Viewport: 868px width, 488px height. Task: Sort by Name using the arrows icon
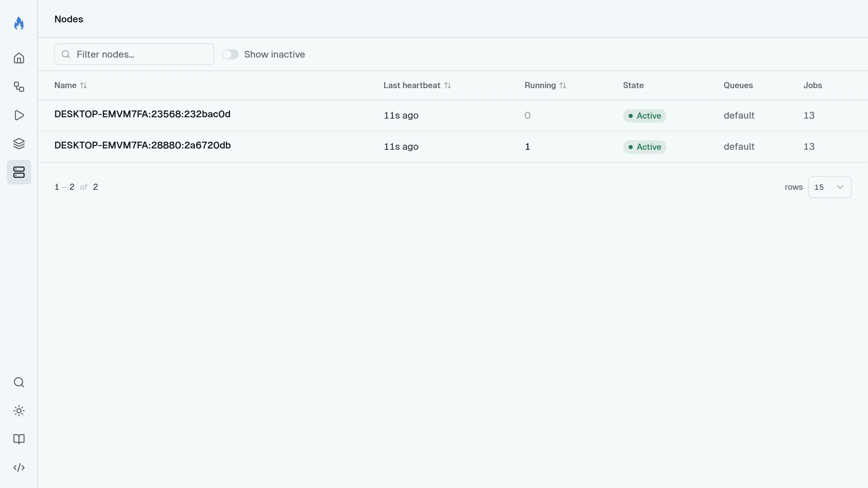click(x=83, y=85)
